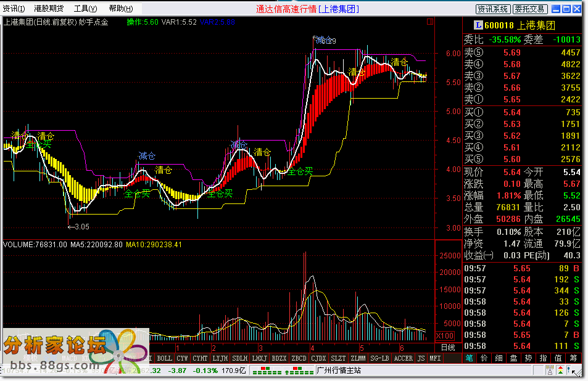Select the 笔 tab in quote panel
The height and width of the screenshot is (381, 588).
click(x=469, y=358)
